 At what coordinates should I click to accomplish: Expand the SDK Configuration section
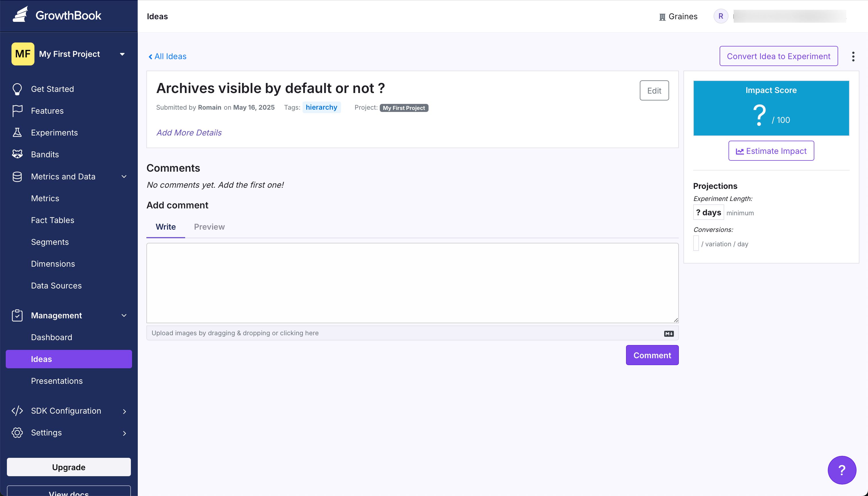point(124,411)
